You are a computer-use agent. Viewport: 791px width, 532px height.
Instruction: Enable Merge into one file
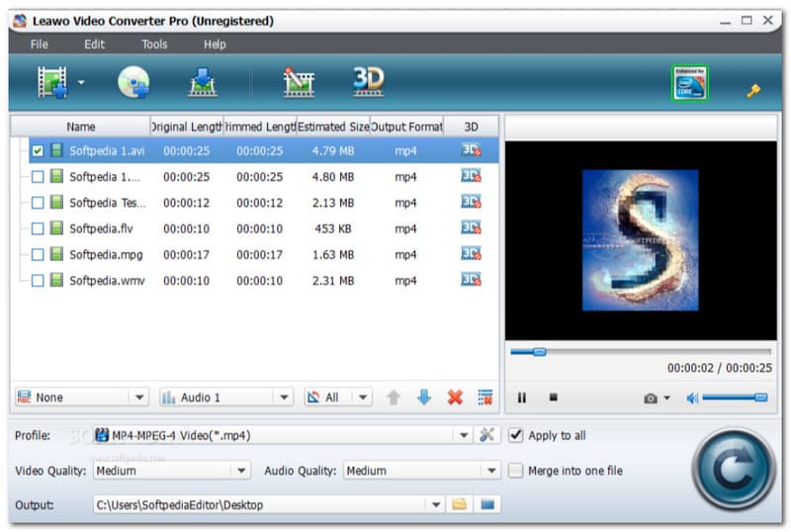(x=516, y=471)
